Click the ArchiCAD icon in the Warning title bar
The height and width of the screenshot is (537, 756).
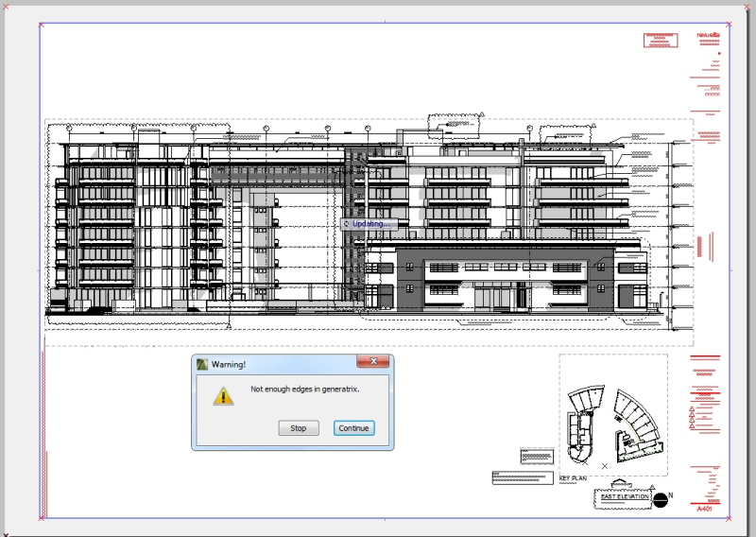click(x=202, y=364)
